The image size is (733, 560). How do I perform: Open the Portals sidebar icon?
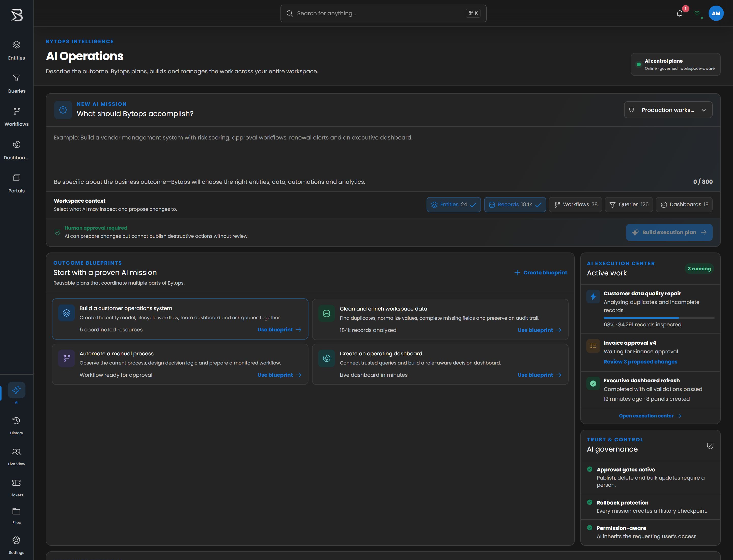click(x=16, y=178)
